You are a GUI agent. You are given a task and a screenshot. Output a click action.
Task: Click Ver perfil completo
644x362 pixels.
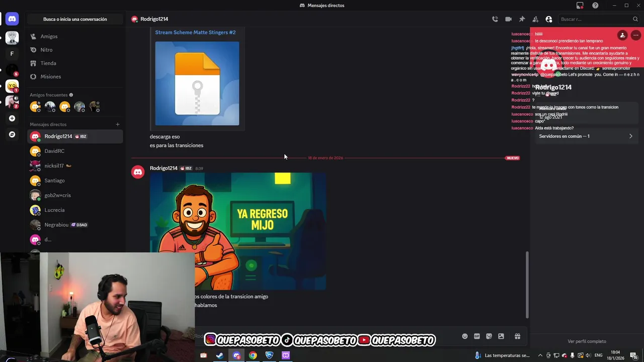coord(587,341)
